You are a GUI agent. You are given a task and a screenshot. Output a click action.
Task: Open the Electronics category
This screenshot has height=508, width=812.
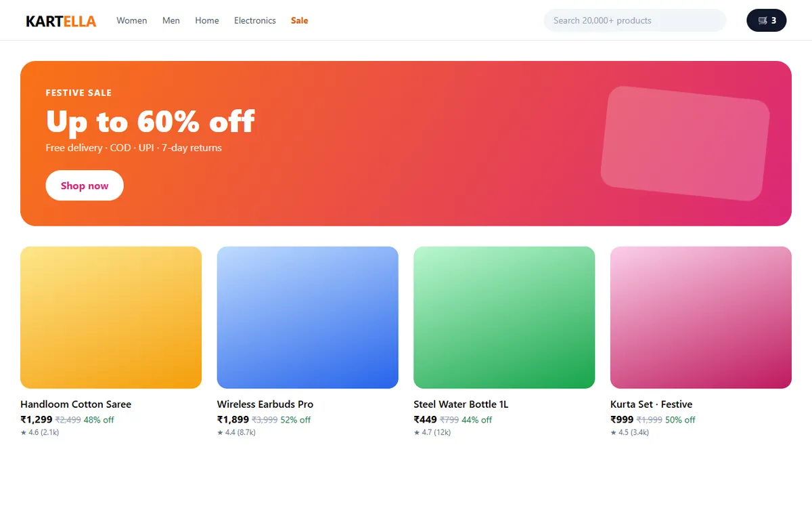[255, 20]
